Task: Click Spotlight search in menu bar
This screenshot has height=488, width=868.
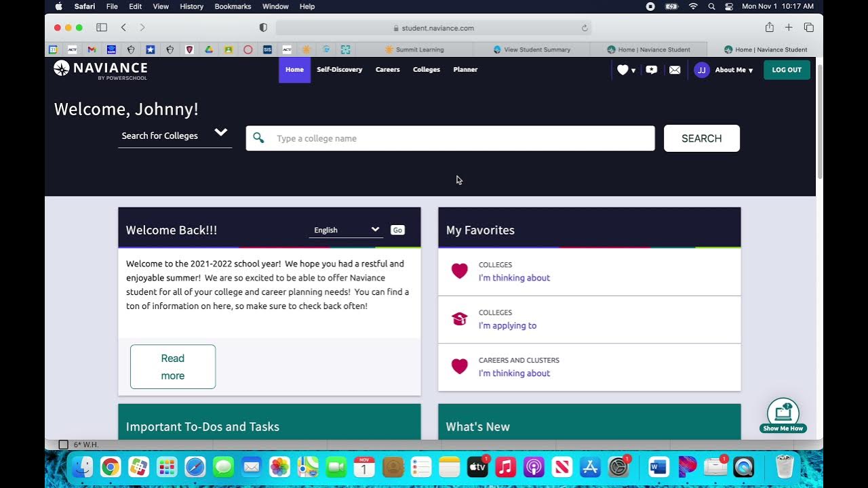Action: [x=711, y=6]
